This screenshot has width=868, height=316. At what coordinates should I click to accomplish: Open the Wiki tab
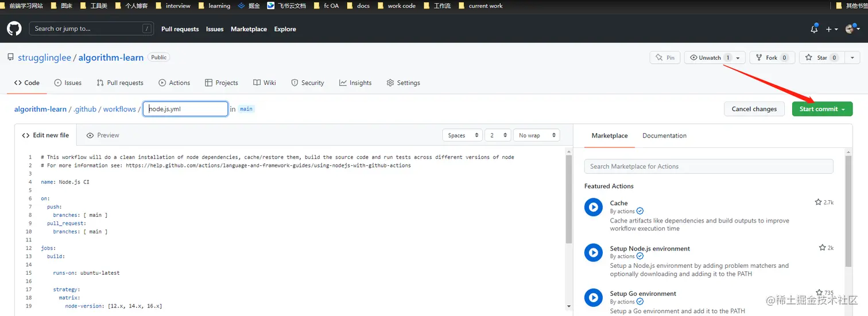[x=265, y=83]
